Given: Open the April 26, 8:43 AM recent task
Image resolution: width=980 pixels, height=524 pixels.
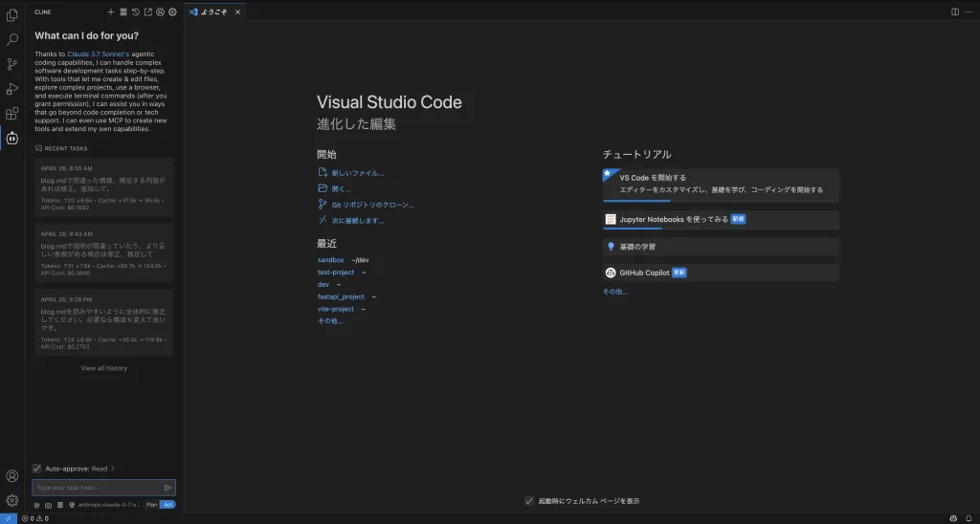Looking at the screenshot, I should point(103,253).
